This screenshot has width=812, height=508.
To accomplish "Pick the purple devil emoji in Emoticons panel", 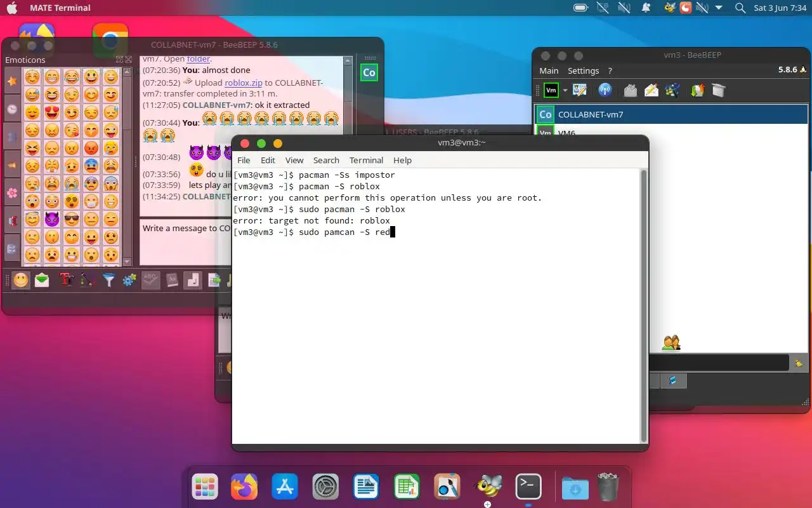I will (x=51, y=220).
